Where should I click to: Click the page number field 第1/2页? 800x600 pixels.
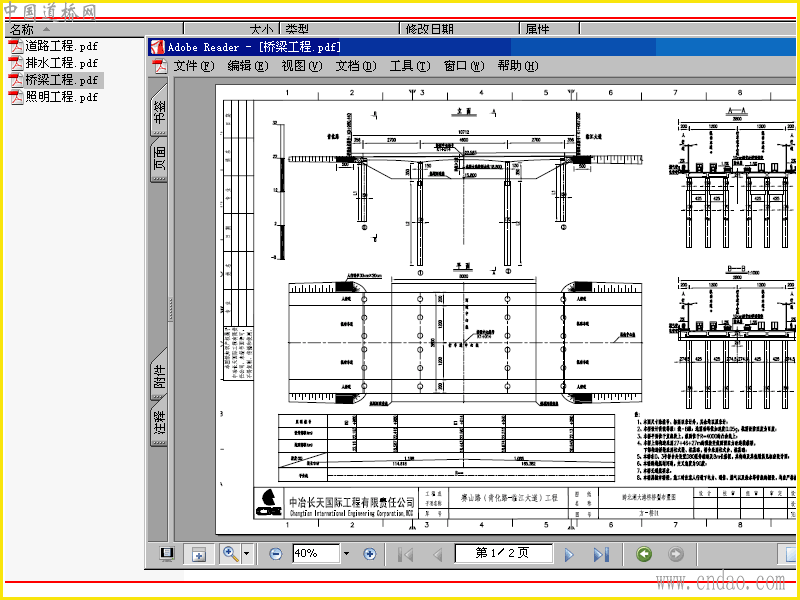503,553
